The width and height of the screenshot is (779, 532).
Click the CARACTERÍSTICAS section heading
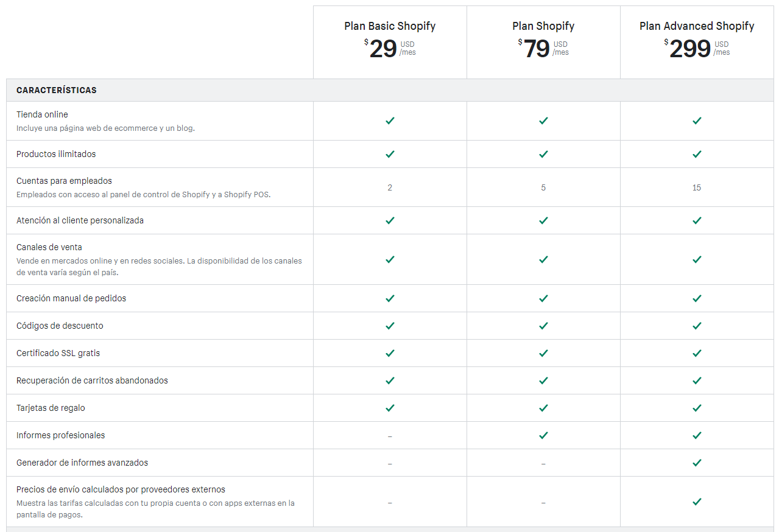(x=57, y=90)
